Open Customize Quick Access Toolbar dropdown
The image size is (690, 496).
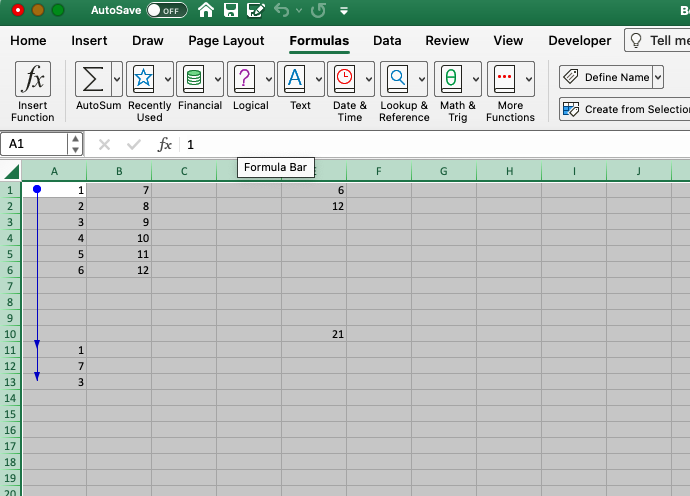344,11
